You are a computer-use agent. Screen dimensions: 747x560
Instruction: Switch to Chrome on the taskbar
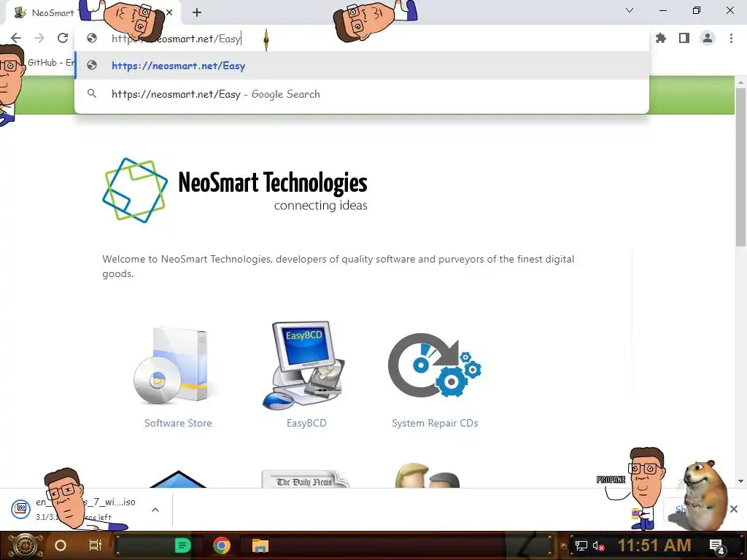[x=222, y=545]
